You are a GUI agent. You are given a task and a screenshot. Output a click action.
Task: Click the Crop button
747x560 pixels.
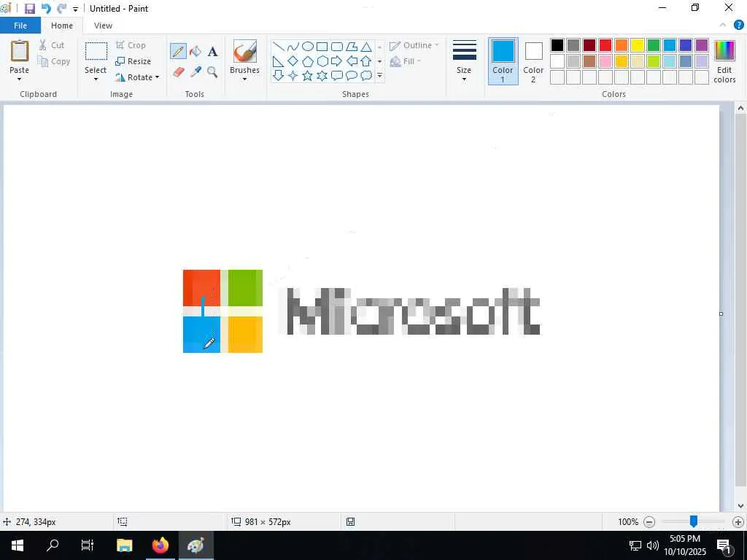click(x=131, y=45)
